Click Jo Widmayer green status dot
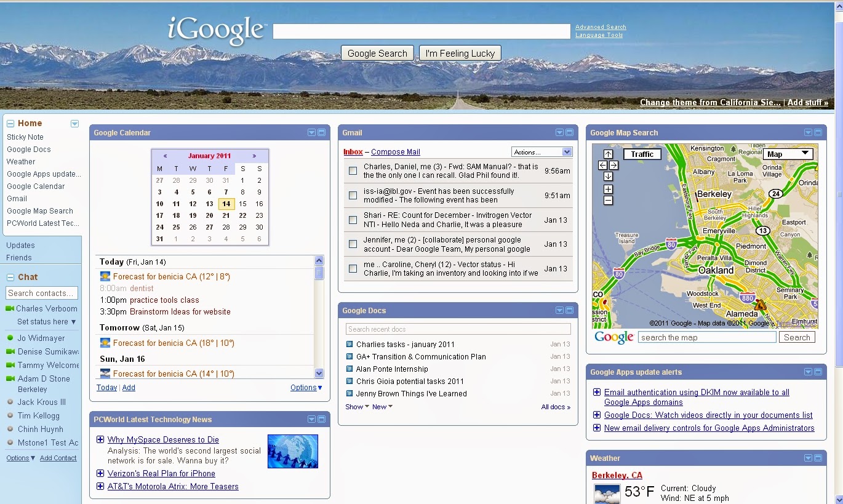This screenshot has width=843, height=504. [10, 338]
